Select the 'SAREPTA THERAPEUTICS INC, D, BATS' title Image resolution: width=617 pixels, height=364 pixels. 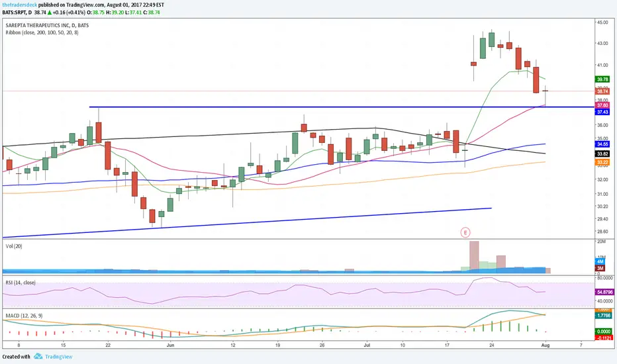click(x=47, y=25)
